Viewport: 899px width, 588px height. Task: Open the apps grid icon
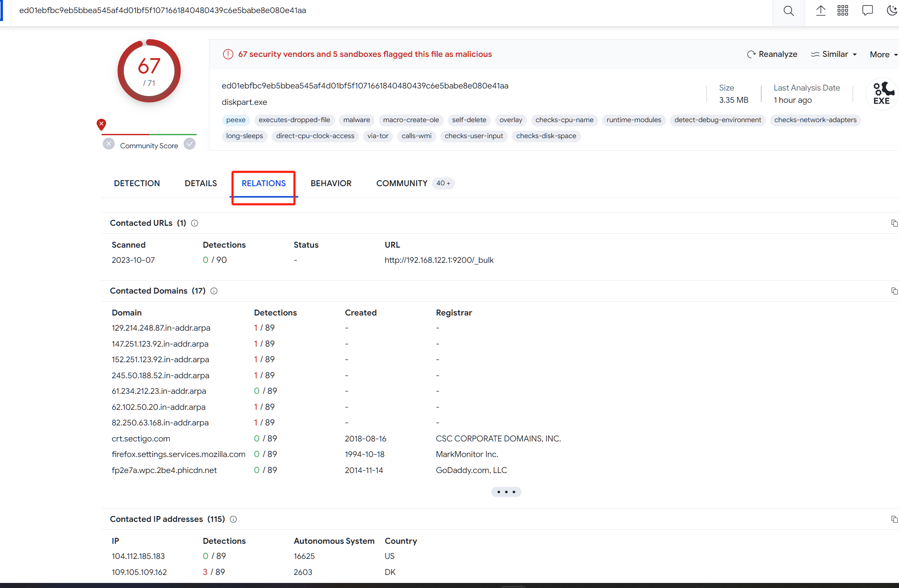[x=843, y=11]
